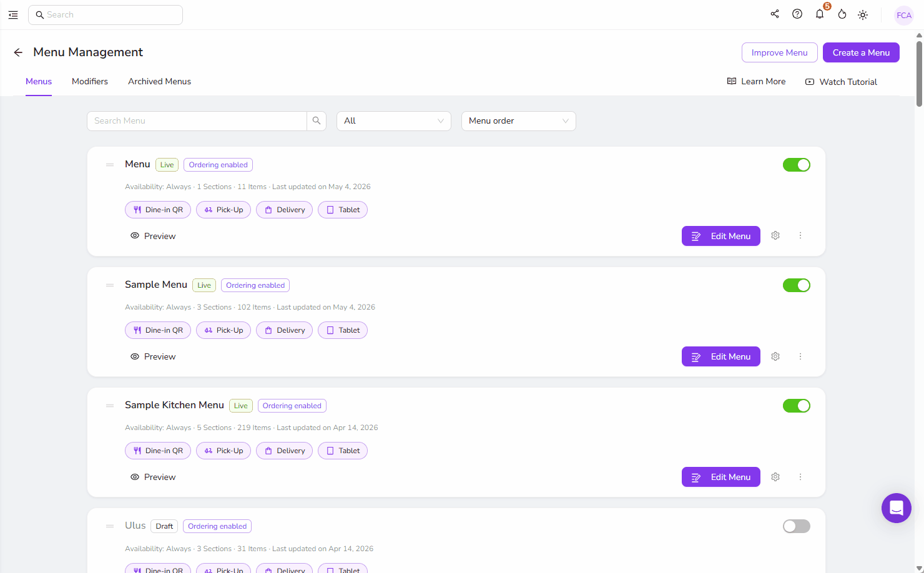
Task: Expand the All filter dropdown
Action: 394,121
